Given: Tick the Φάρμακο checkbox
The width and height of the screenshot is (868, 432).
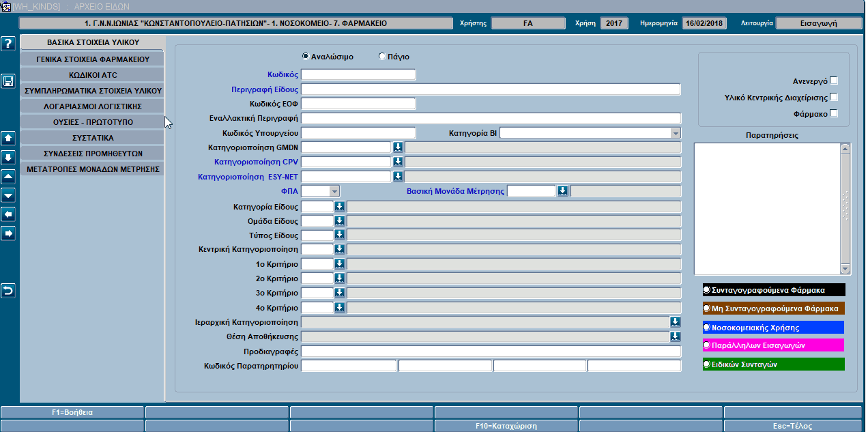Looking at the screenshot, I should pyautogui.click(x=833, y=113).
